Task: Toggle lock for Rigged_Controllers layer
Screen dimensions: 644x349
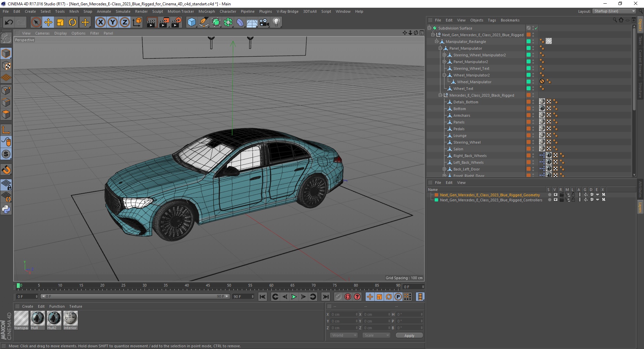Action: [x=574, y=200]
